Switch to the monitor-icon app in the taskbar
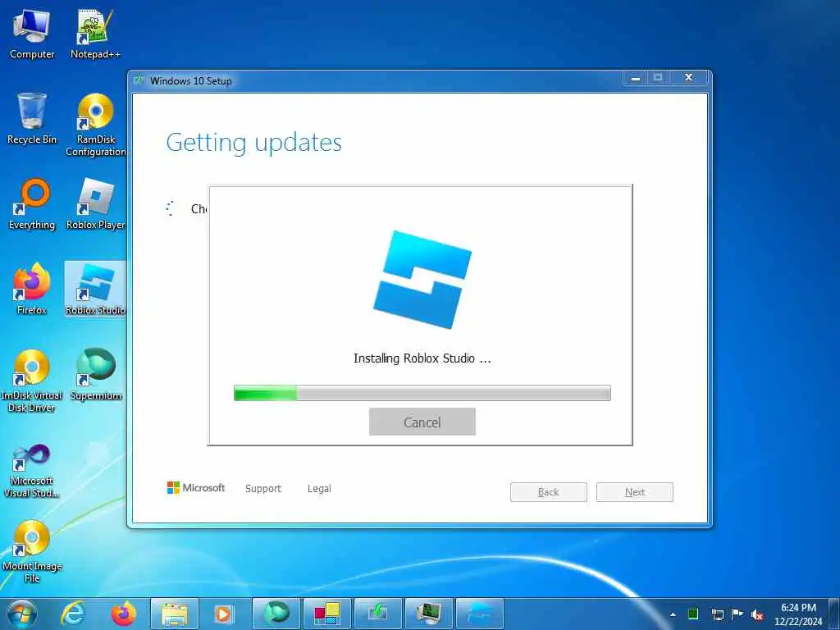The width and height of the screenshot is (840, 630). pos(429,614)
